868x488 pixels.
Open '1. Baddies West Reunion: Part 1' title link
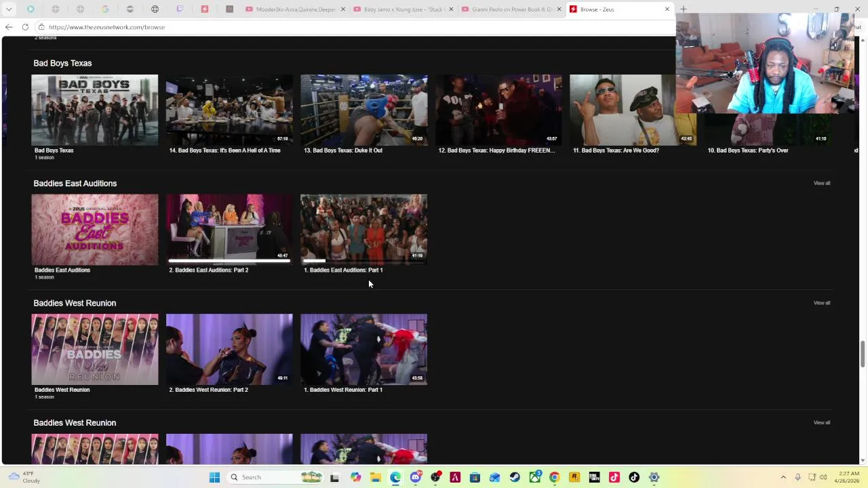click(x=343, y=390)
